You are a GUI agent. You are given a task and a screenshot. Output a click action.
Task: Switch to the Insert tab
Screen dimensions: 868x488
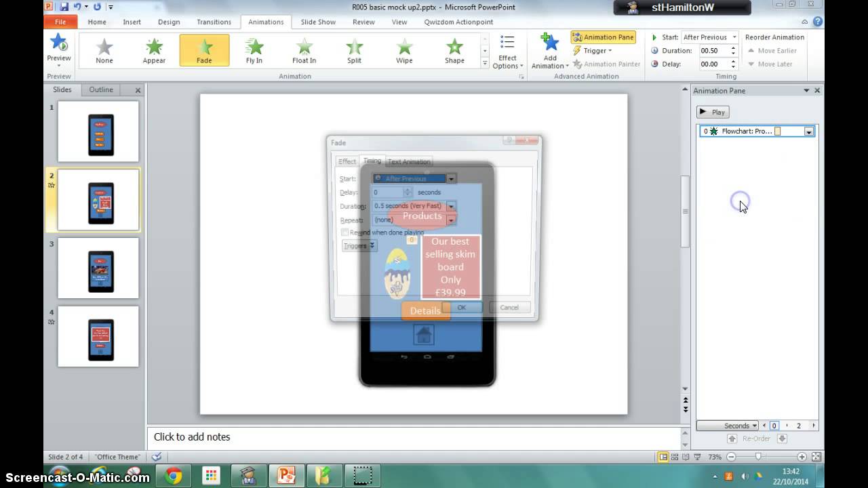click(132, 22)
